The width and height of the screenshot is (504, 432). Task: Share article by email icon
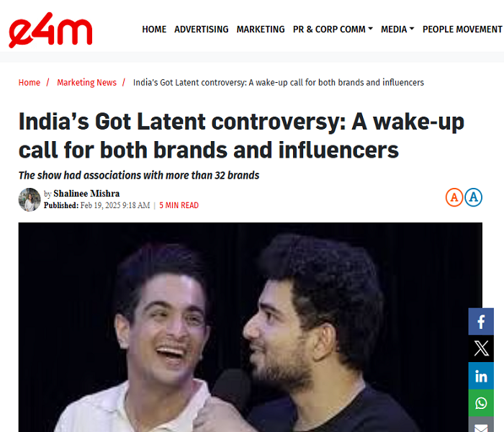click(x=481, y=426)
